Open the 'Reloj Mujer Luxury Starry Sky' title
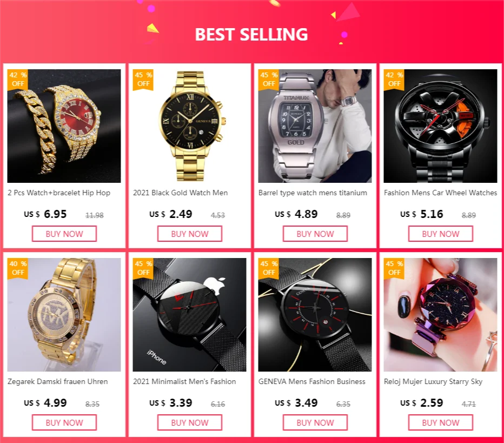 point(433,381)
